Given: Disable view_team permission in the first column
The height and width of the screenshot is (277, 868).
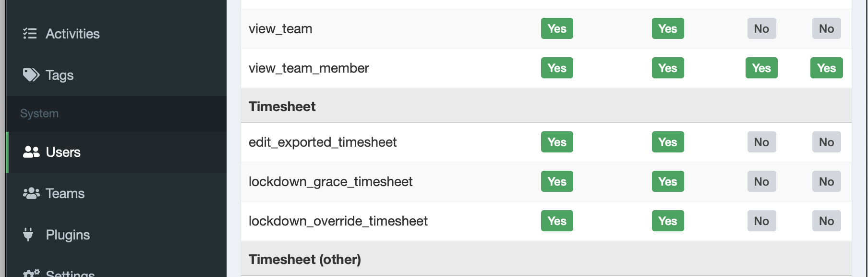Looking at the screenshot, I should coord(556,28).
